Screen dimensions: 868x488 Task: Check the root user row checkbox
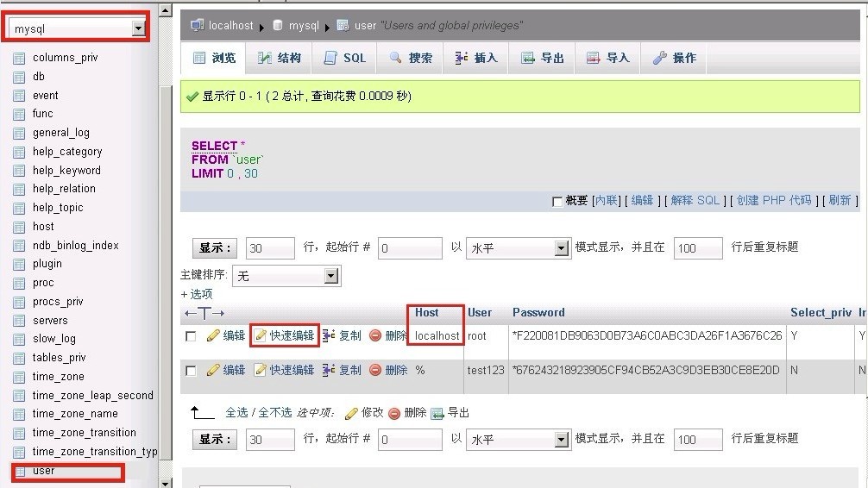coord(191,336)
